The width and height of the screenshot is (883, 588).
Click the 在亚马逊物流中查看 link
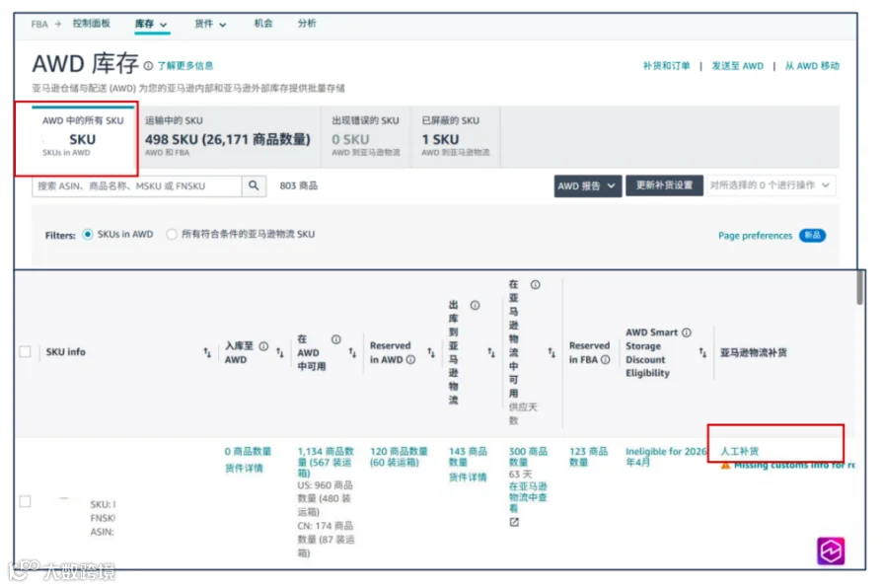click(x=528, y=497)
